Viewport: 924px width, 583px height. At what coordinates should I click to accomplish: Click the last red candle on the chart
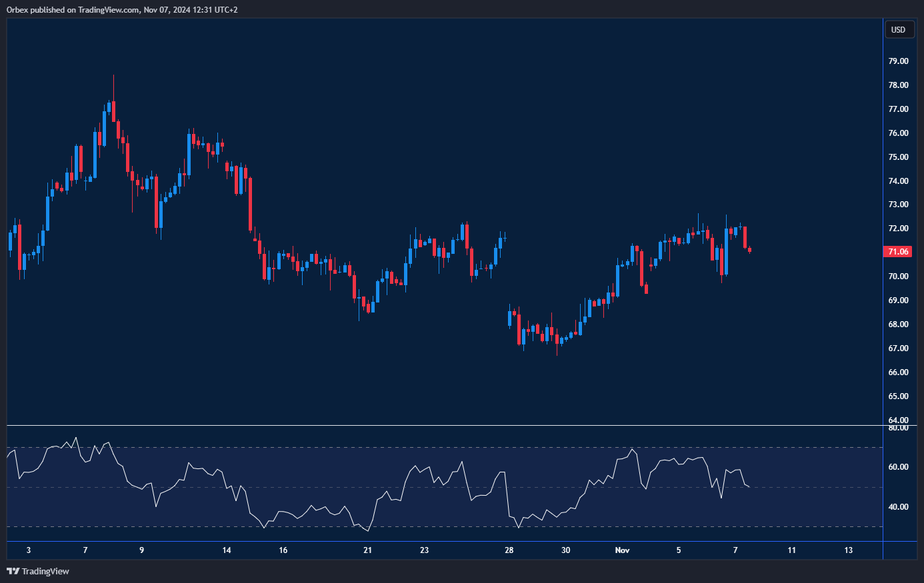pyautogui.click(x=750, y=251)
